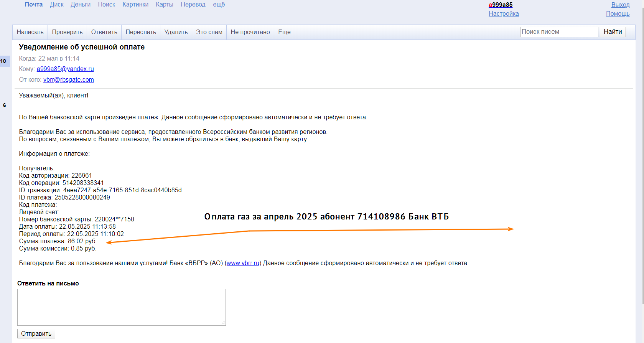Select the subject Уведомление об успешной оплате
The height and width of the screenshot is (343, 644).
click(82, 47)
